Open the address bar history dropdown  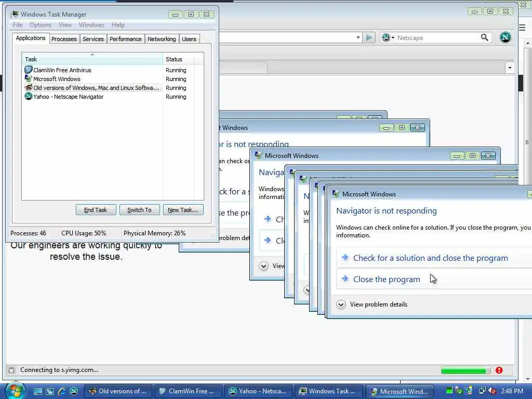tap(358, 37)
